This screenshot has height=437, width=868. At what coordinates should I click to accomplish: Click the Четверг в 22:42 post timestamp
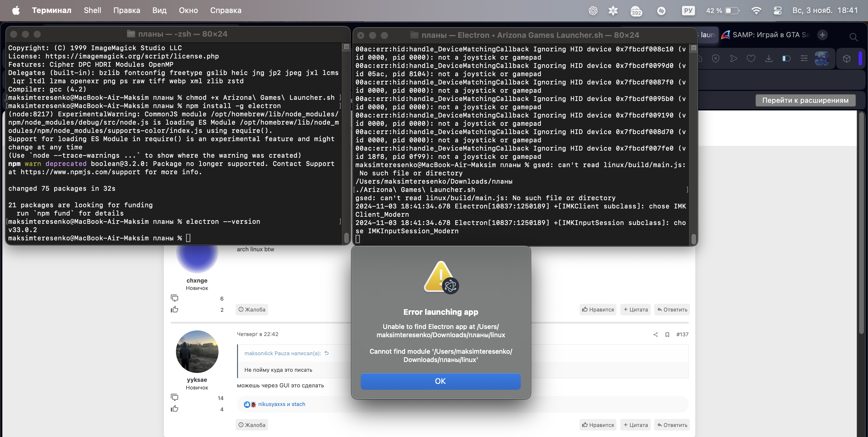point(257,334)
